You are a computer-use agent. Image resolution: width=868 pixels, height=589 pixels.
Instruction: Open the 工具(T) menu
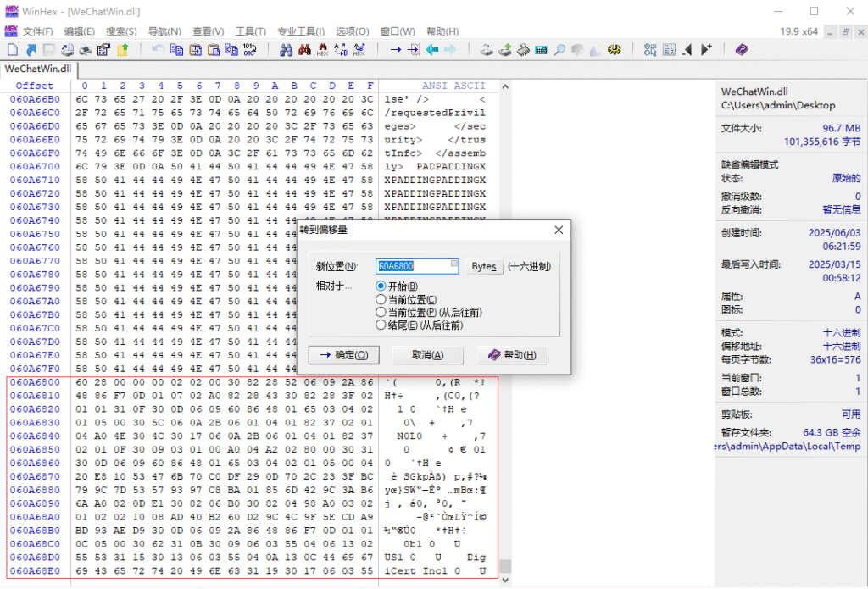pos(251,31)
